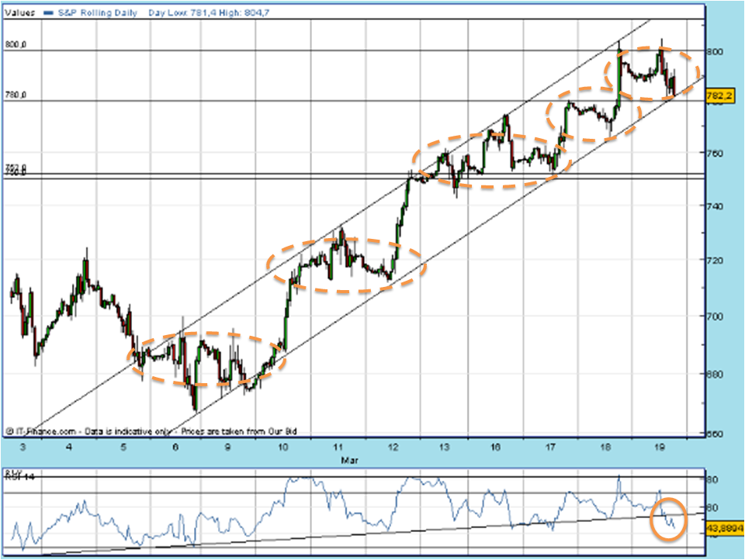Screen dimensions: 745x560
Task: Click date label 3 on the time axis
Action: 23,447
